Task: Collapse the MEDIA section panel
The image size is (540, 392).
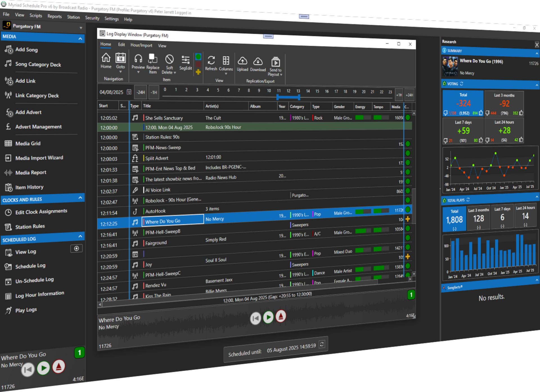Action: point(80,38)
